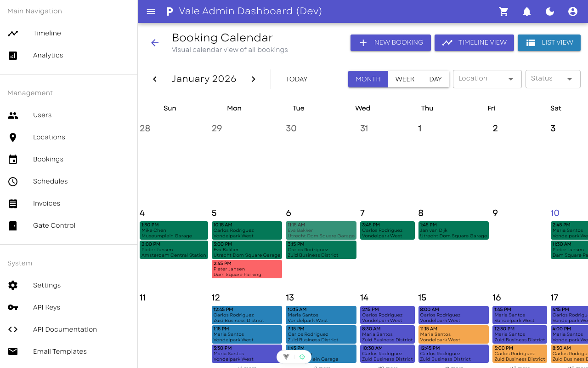Enable MONTH view toggle
The image size is (588, 368).
[x=368, y=79]
